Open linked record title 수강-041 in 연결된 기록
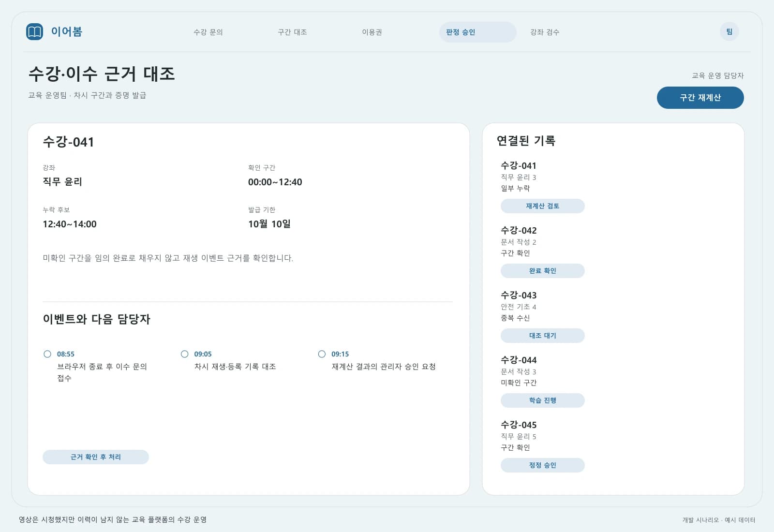Viewport: 774px width, 532px height. (x=519, y=165)
